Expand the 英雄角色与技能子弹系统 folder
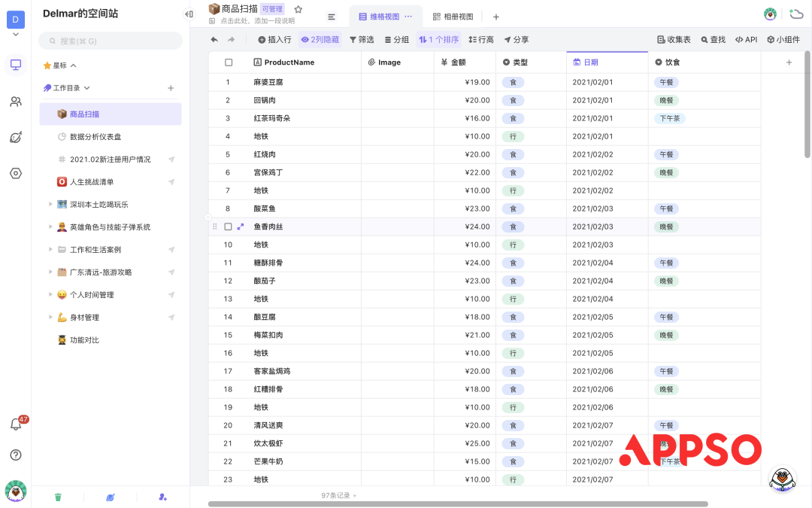Viewport: 812px width, 508px height. click(50, 227)
